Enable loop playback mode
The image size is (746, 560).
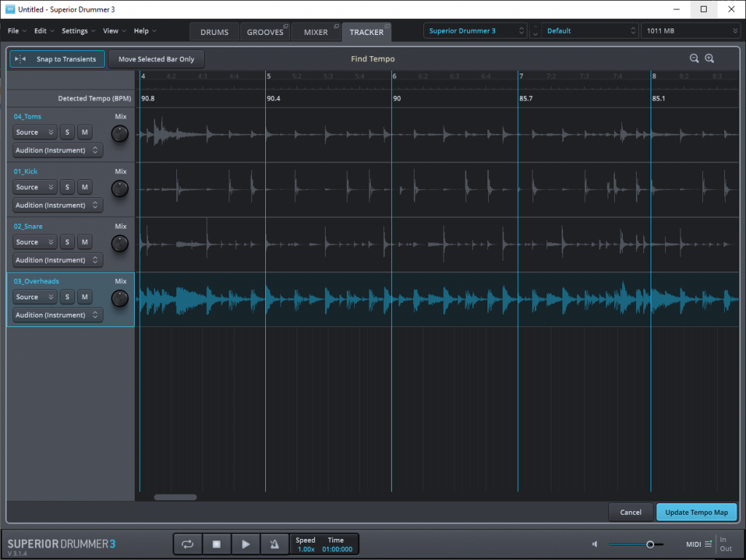pyautogui.click(x=189, y=543)
